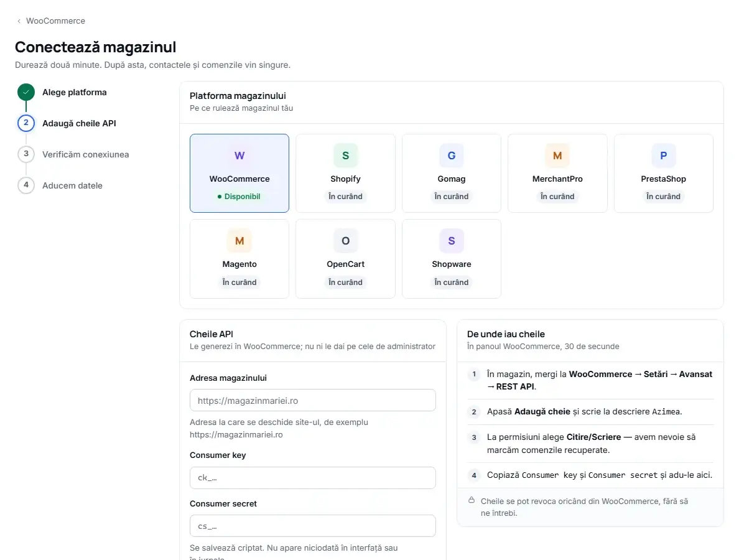Click the WooCommerce breadcrumb link
The width and height of the screenshot is (739, 560).
[x=55, y=21]
